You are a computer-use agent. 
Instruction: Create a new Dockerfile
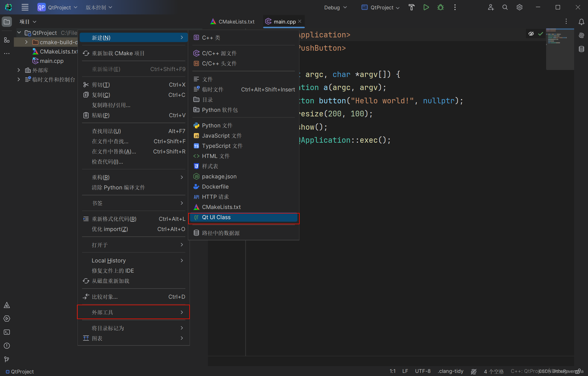(244, 187)
